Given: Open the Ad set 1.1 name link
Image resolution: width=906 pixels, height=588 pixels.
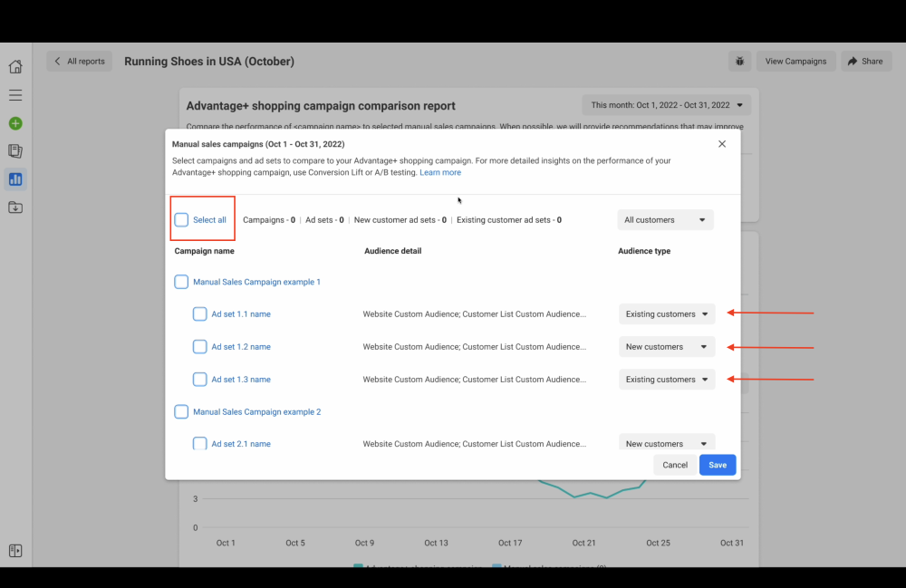Looking at the screenshot, I should 241,314.
